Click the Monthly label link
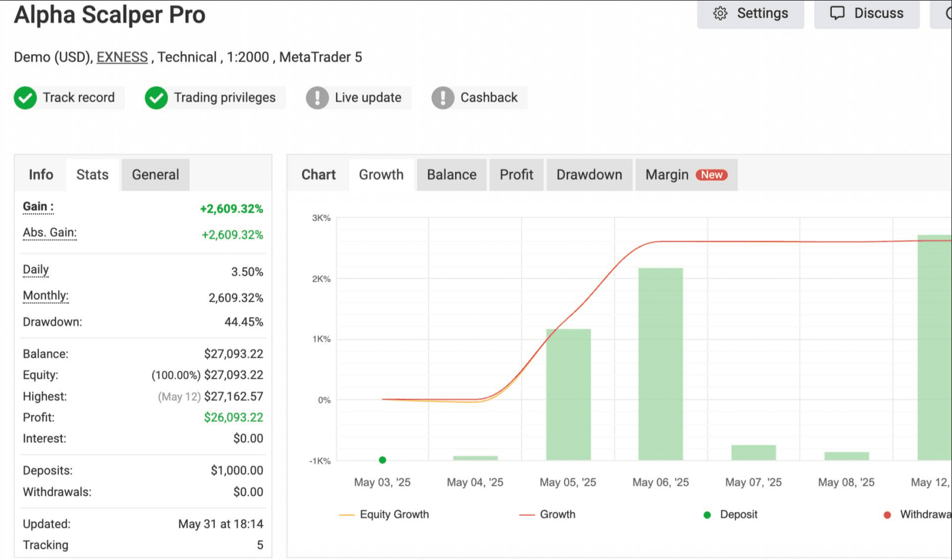The width and height of the screenshot is (952, 560). [46, 295]
